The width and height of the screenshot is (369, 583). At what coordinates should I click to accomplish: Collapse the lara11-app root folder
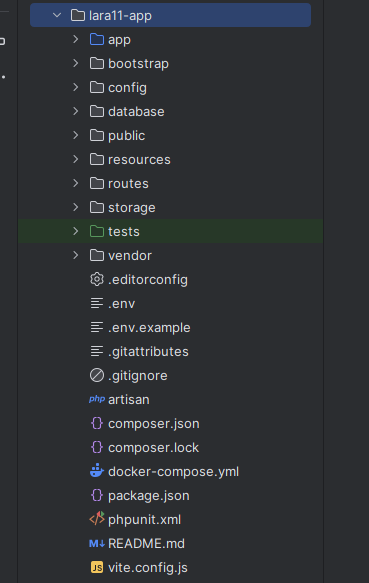tap(57, 15)
